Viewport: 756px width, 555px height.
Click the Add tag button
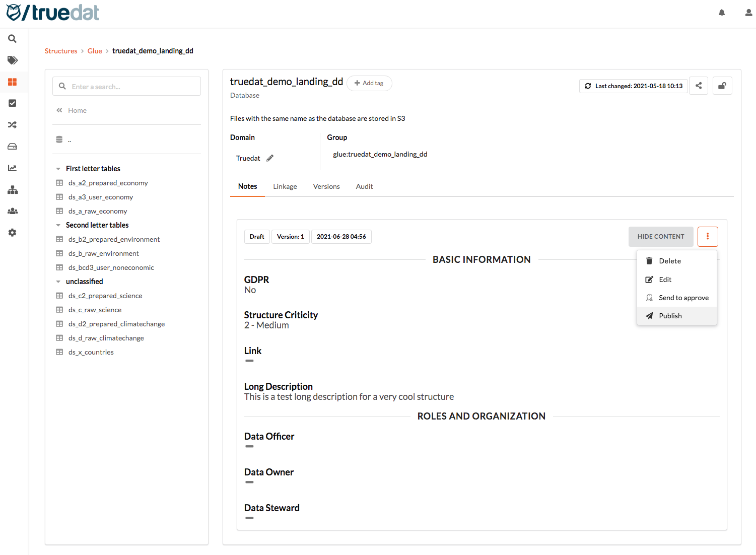369,83
